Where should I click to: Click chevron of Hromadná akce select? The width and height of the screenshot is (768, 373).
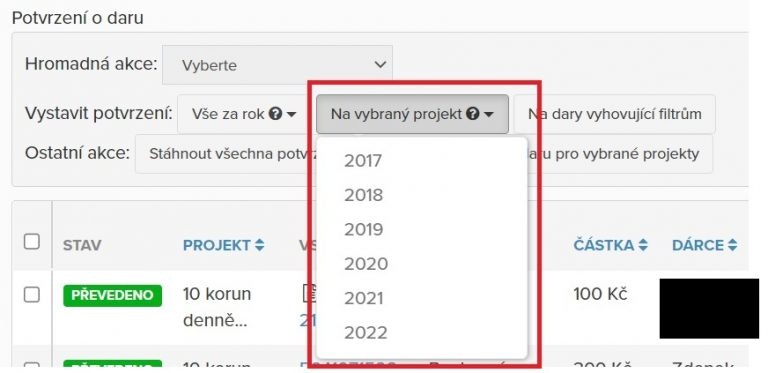coord(380,65)
